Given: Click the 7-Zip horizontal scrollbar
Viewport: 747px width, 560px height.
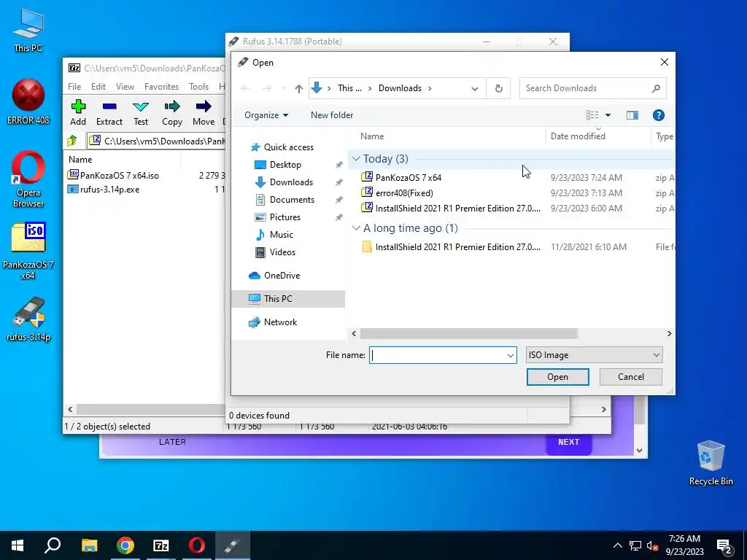Looking at the screenshot, I should [x=150, y=410].
